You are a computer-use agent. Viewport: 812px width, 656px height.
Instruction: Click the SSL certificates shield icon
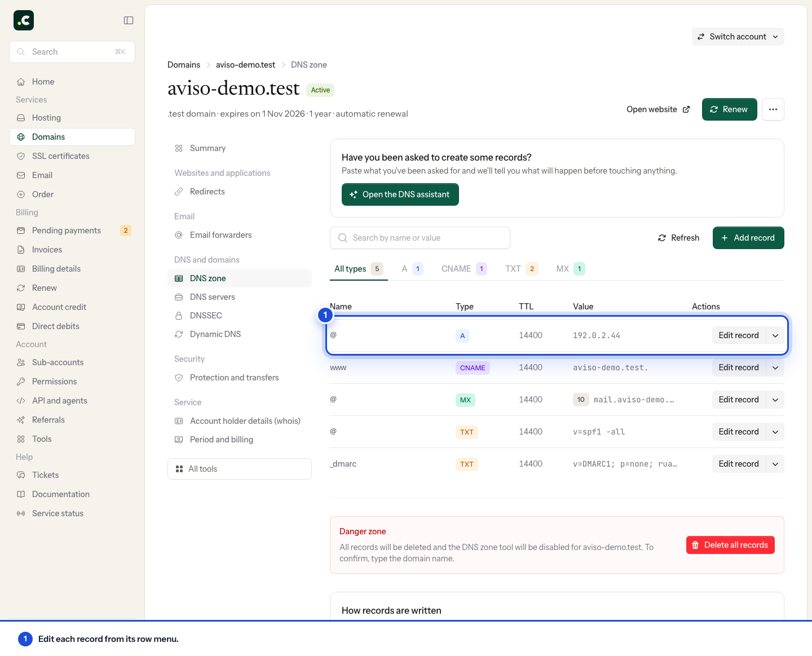pos(21,156)
